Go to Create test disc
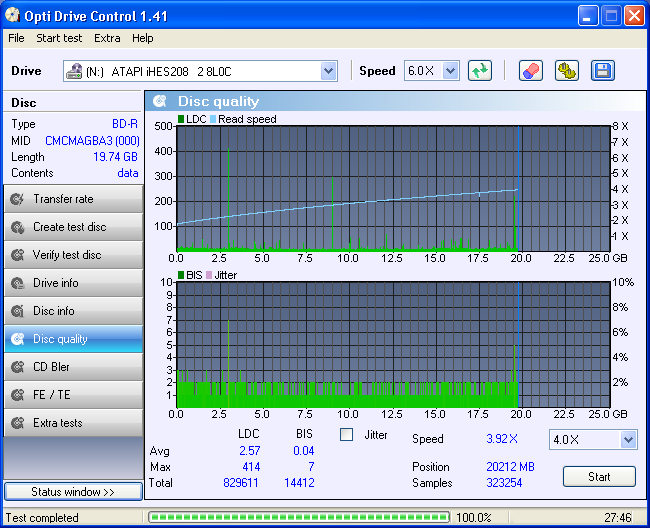 coord(73,227)
